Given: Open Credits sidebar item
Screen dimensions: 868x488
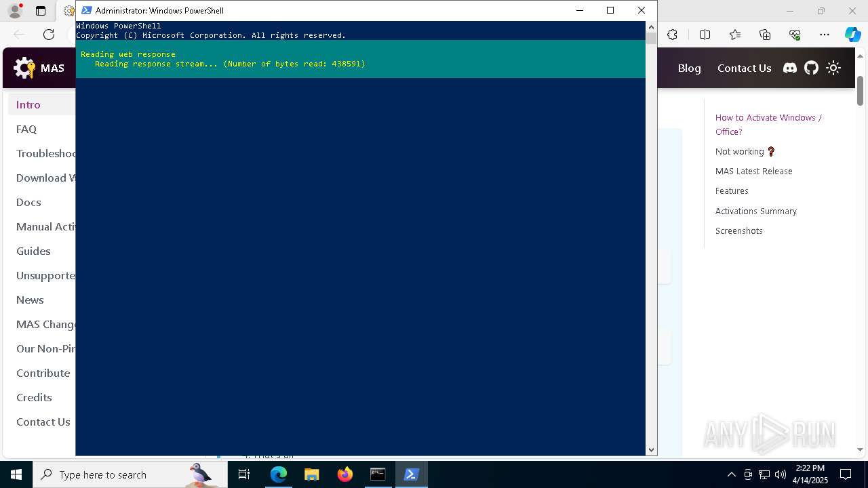Looking at the screenshot, I should 34,397.
